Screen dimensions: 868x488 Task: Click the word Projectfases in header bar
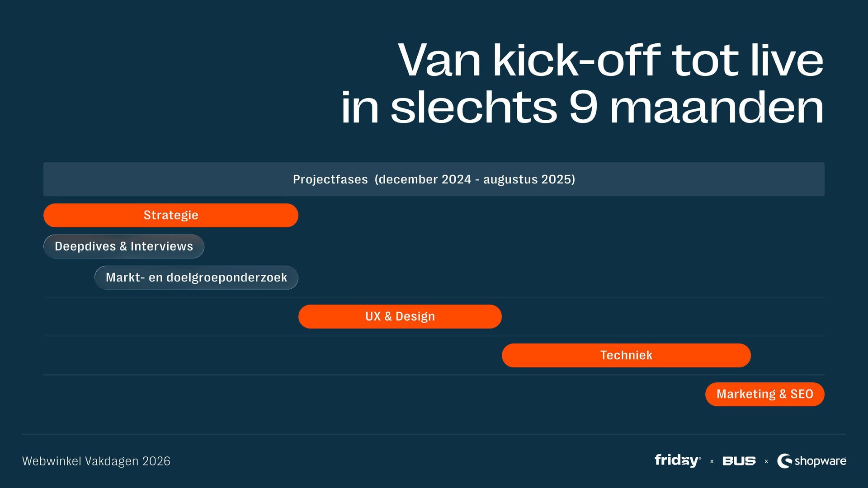click(x=330, y=179)
